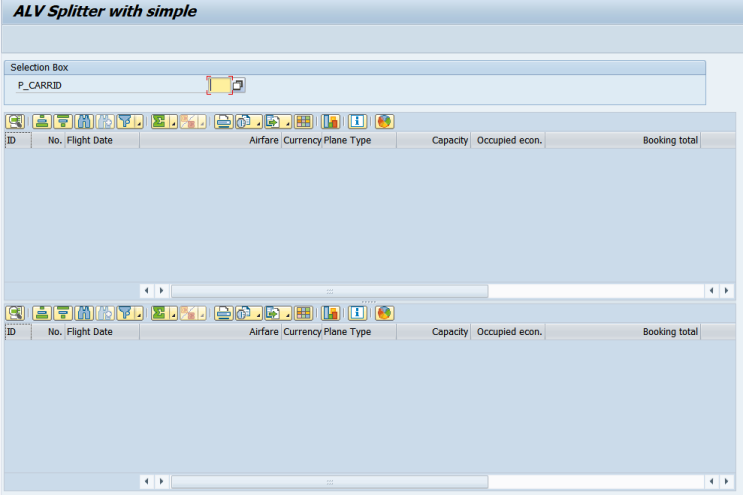
Task: Open value help button beside P_CARRID field
Action: (238, 85)
